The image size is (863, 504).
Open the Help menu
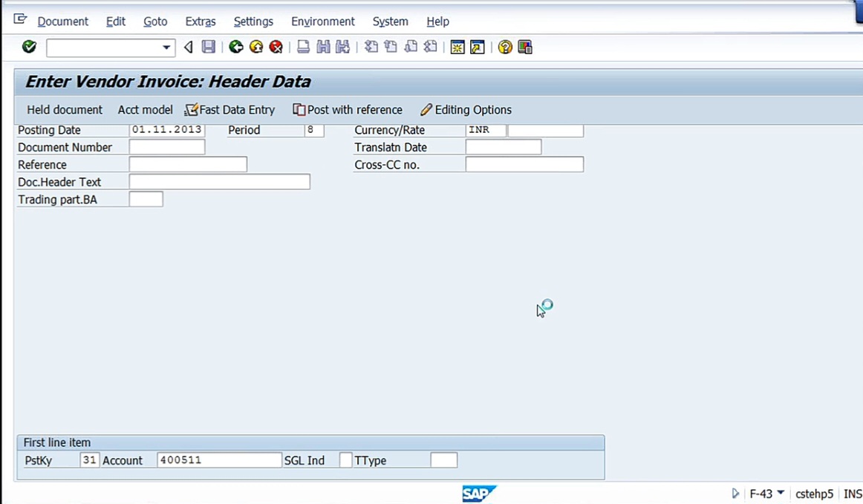point(437,22)
